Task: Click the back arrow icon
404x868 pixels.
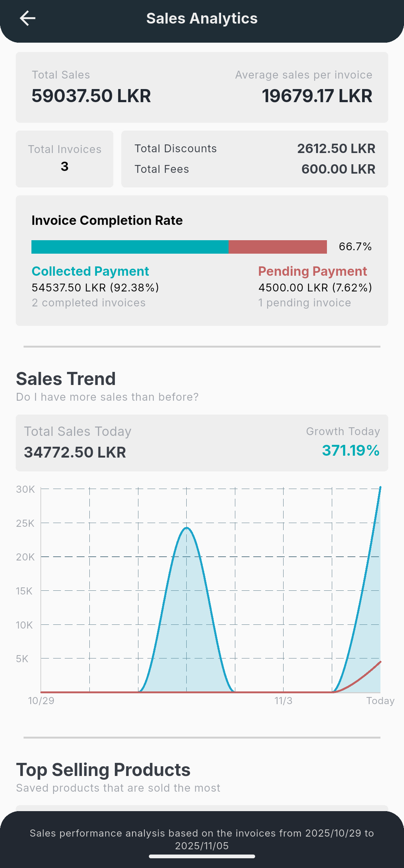Action: click(x=27, y=18)
